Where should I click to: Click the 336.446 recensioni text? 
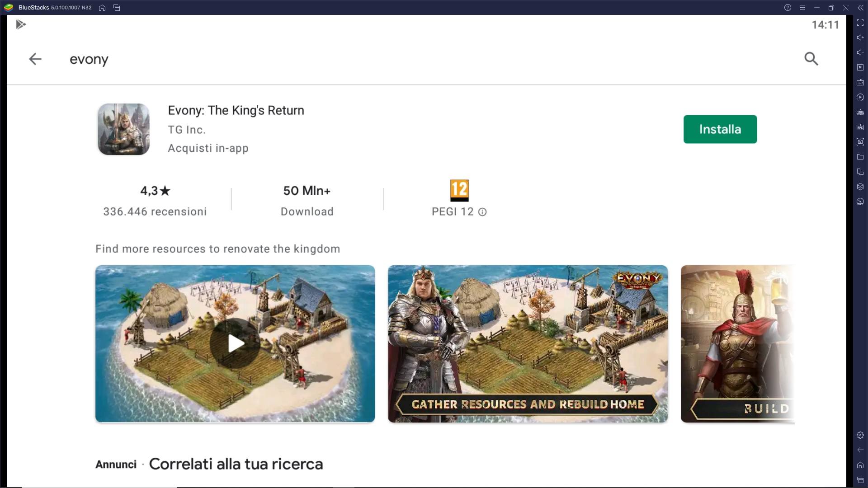point(155,211)
